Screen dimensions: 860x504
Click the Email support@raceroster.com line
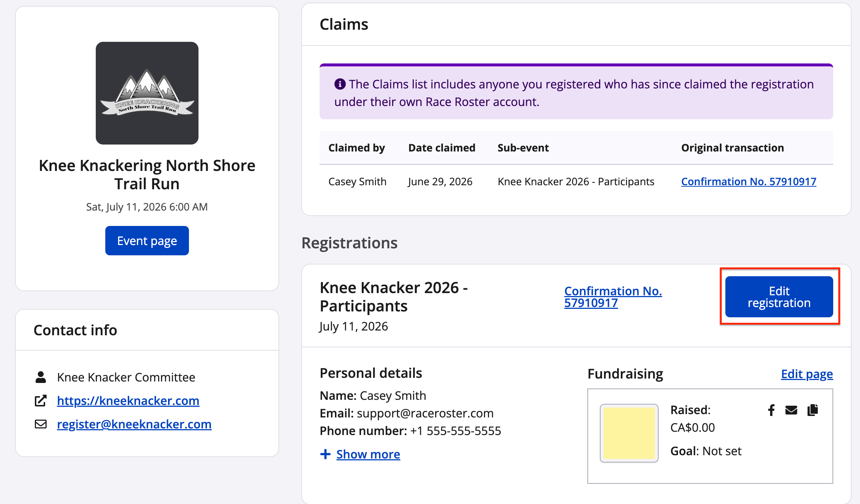pos(407,413)
